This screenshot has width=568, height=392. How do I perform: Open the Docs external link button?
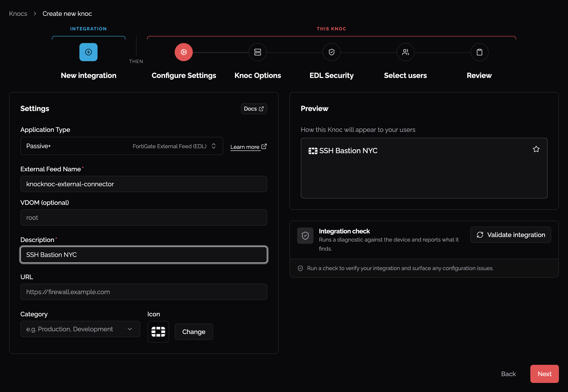(254, 109)
